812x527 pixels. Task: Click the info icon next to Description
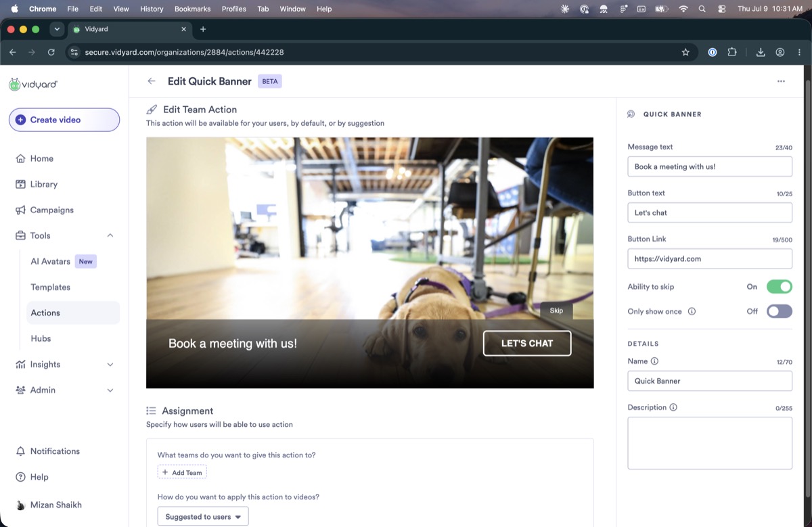673,407
